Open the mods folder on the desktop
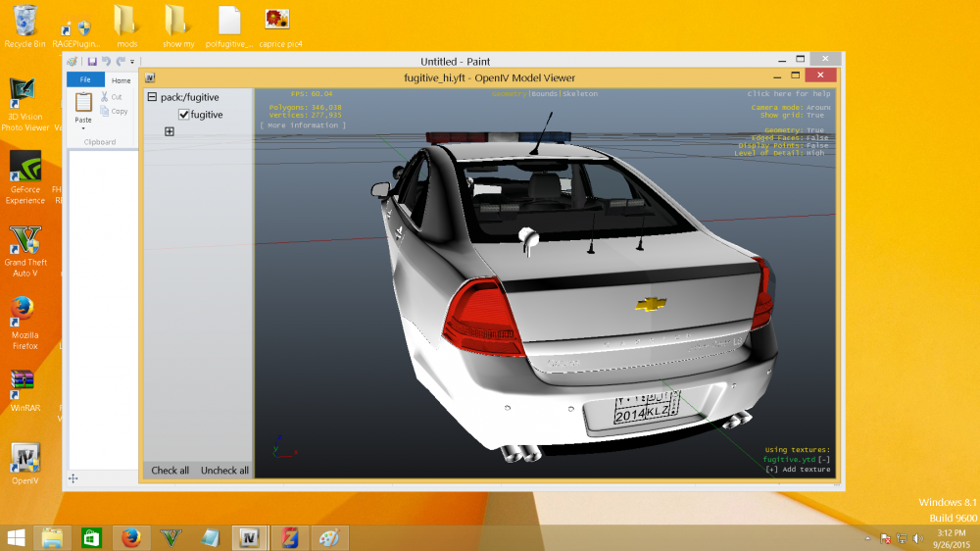This screenshot has width=980, height=551. click(126, 26)
